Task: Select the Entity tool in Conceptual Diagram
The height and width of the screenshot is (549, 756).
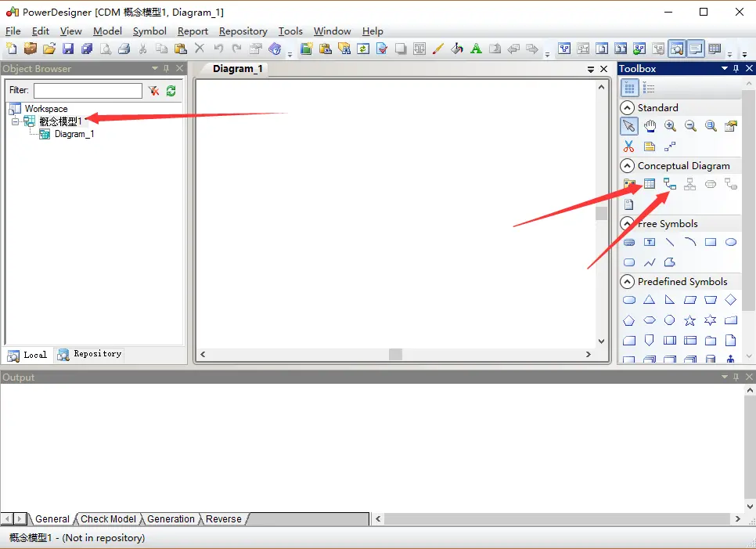Action: (x=650, y=184)
